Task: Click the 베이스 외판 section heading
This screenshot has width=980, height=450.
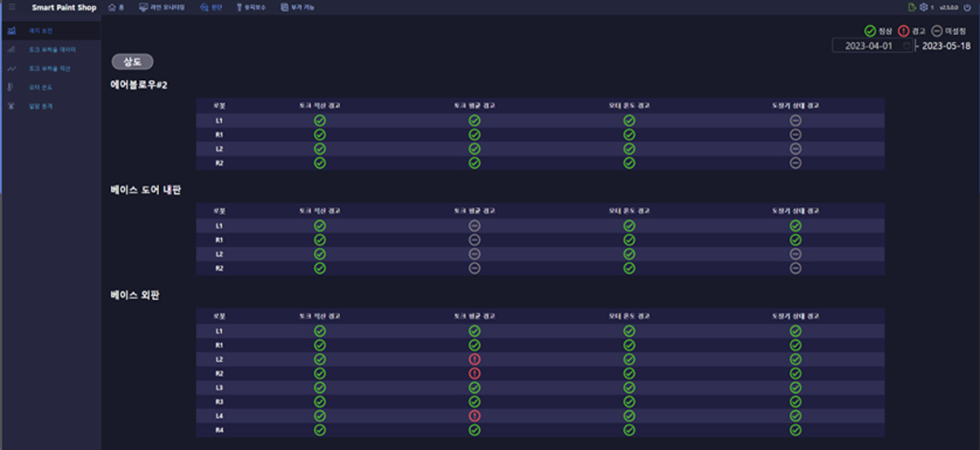Action: tap(135, 295)
